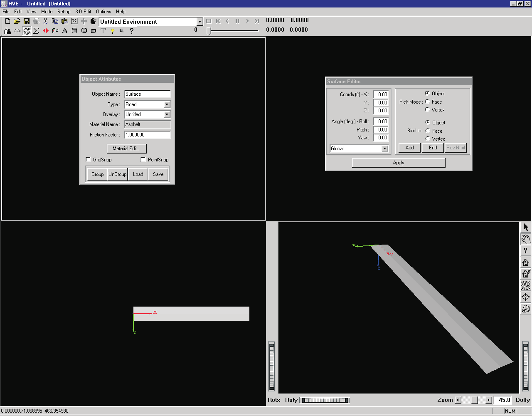The image size is (532, 416).
Task: Click the Apply button in Surface Editor
Action: [399, 163]
